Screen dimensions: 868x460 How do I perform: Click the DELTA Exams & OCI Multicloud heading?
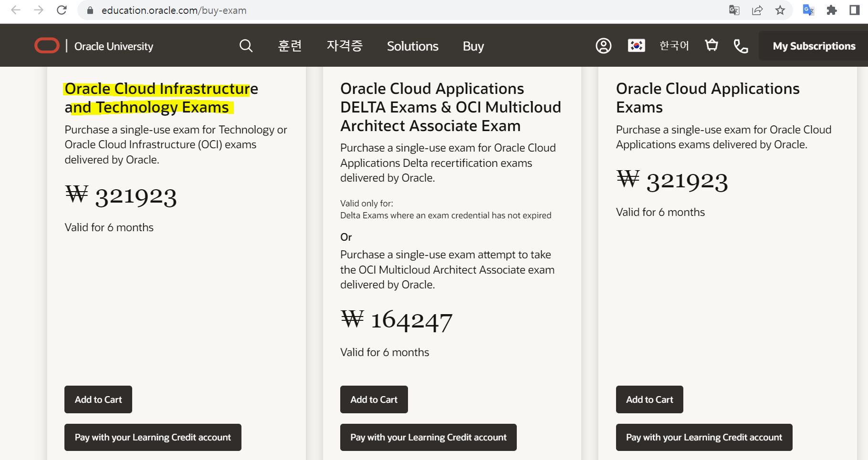pos(450,107)
